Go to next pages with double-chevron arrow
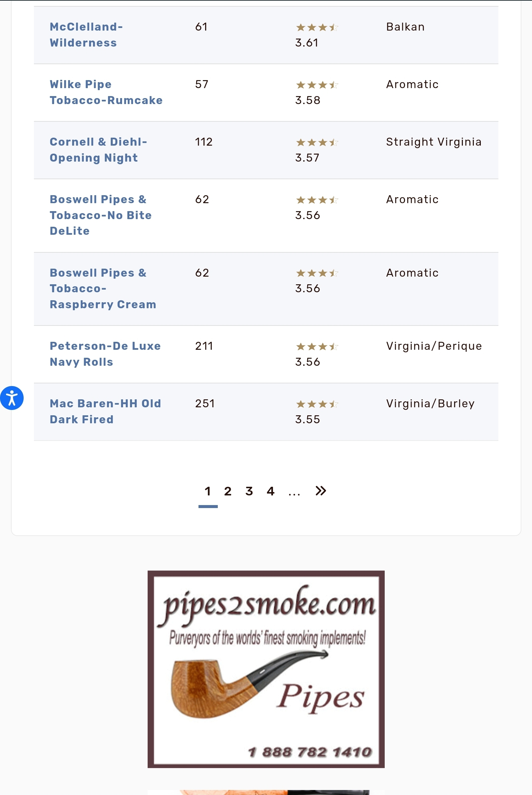532x795 pixels. pyautogui.click(x=320, y=491)
